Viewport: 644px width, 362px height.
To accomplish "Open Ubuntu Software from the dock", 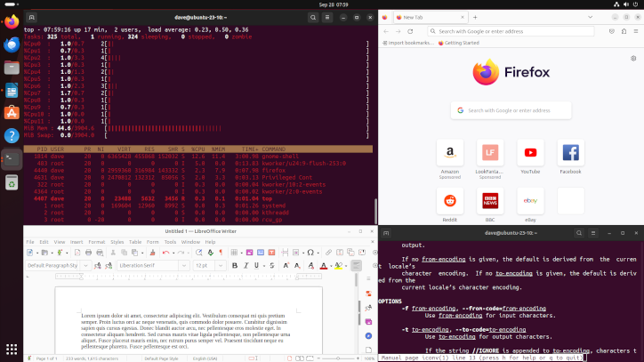I will pyautogui.click(x=12, y=113).
